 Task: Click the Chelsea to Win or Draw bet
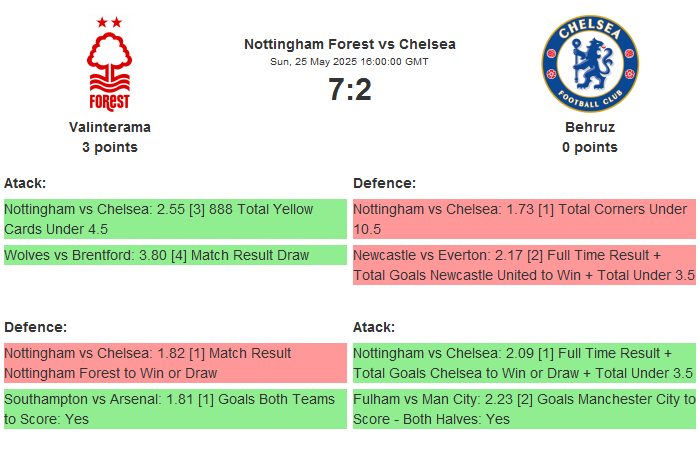click(x=524, y=363)
